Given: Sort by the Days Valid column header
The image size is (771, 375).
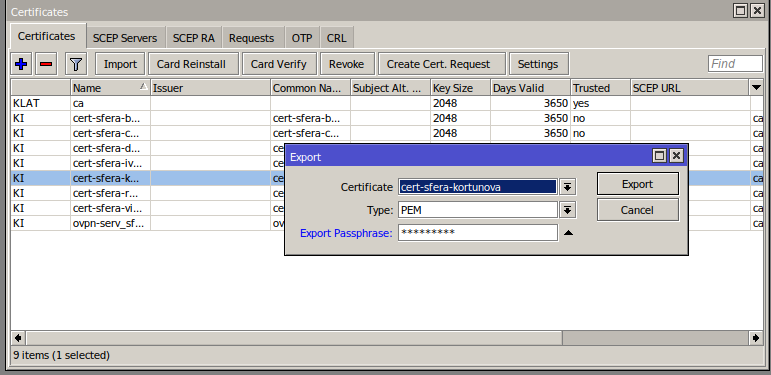Looking at the screenshot, I should pyautogui.click(x=530, y=88).
